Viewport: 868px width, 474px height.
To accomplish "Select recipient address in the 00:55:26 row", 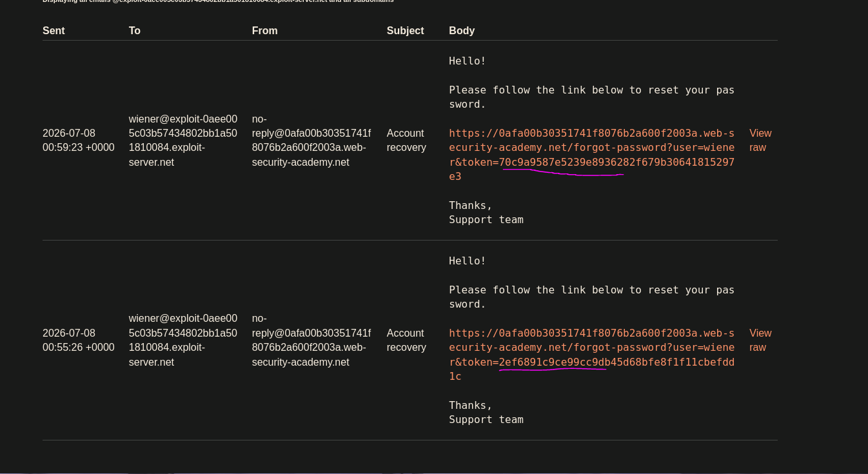I will (x=183, y=340).
